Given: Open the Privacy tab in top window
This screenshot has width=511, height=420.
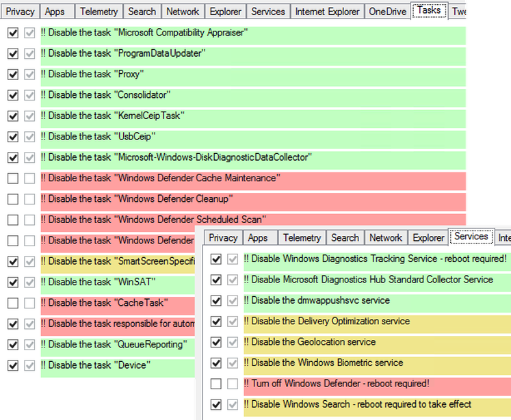Looking at the screenshot, I should pos(21,12).
